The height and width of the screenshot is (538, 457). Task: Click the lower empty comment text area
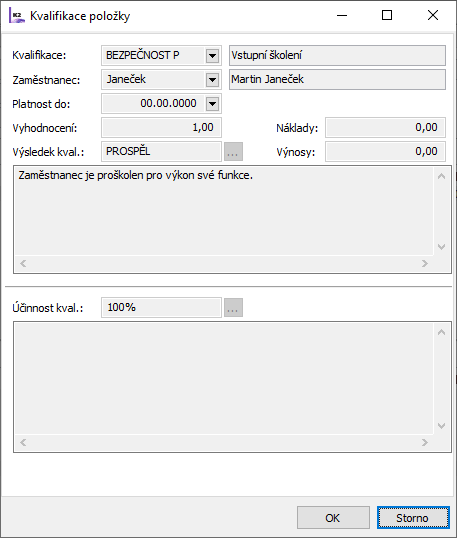(x=224, y=378)
